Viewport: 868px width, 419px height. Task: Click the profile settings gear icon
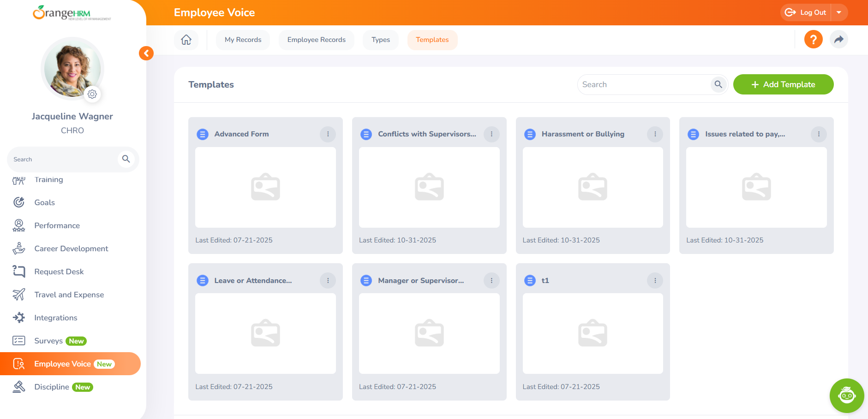click(92, 94)
